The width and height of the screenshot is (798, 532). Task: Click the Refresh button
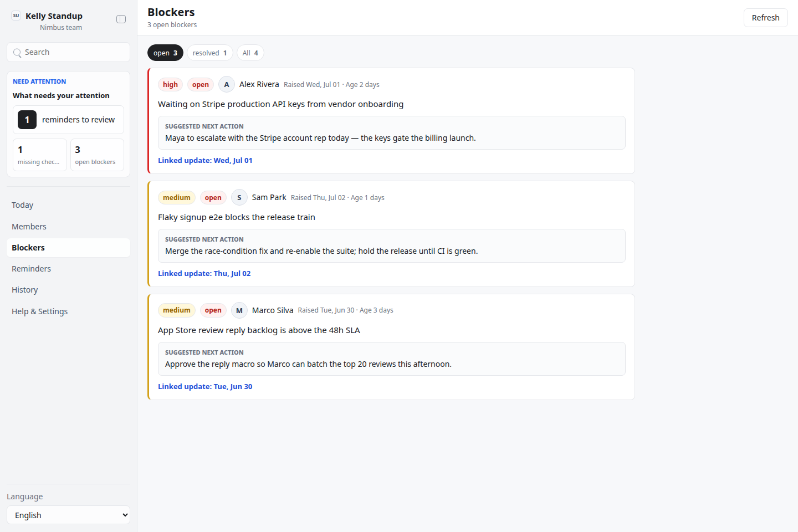pos(766,18)
